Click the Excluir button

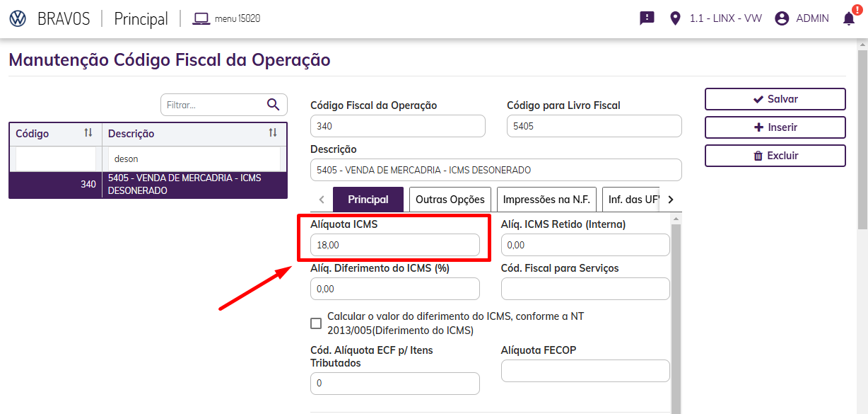pyautogui.click(x=775, y=156)
